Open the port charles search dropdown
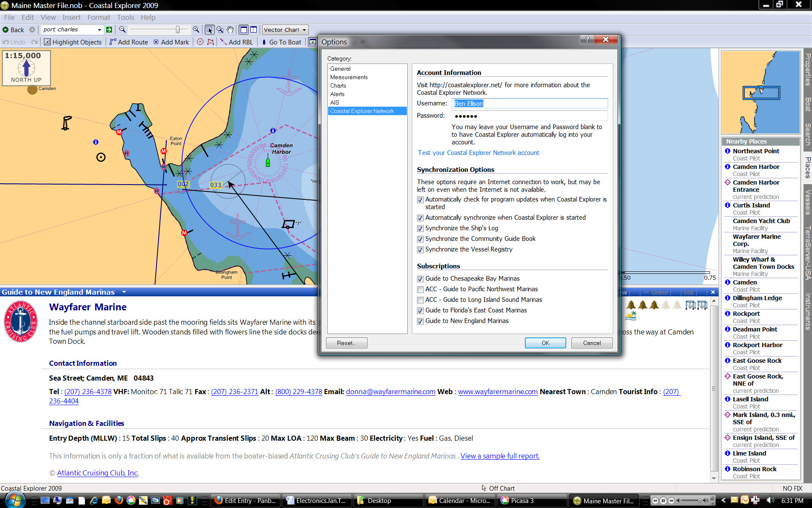The height and width of the screenshot is (508, 812). (x=99, y=30)
